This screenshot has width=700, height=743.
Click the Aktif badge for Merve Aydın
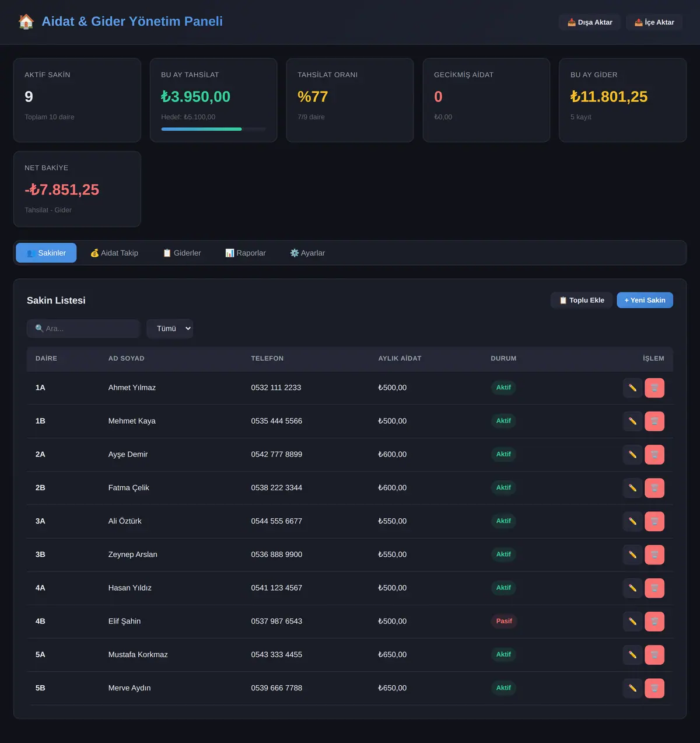(503, 688)
